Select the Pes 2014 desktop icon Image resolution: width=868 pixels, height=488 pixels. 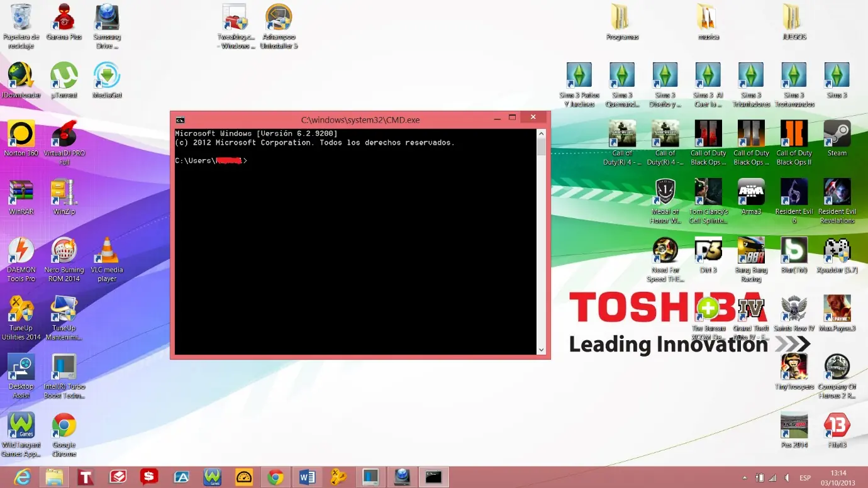click(794, 431)
